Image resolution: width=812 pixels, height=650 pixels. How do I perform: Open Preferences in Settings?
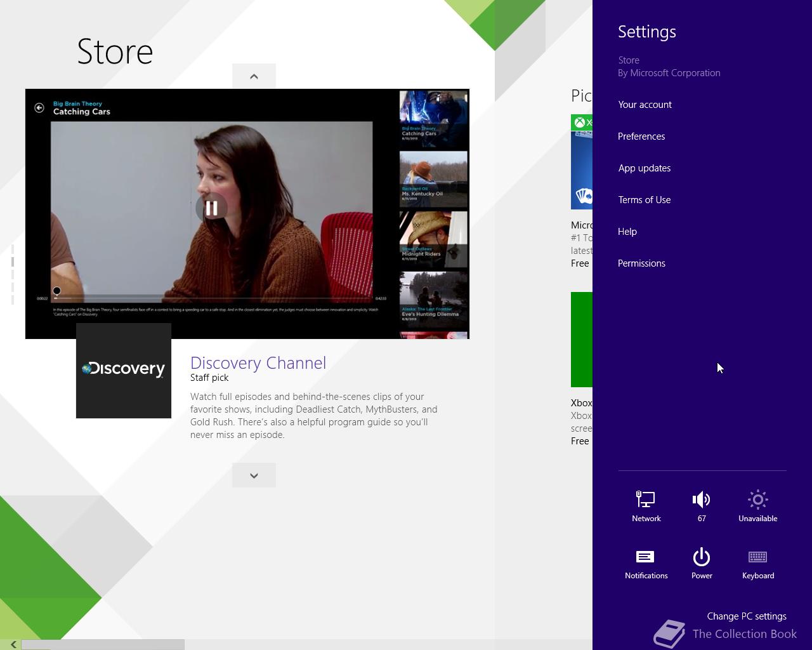point(641,136)
